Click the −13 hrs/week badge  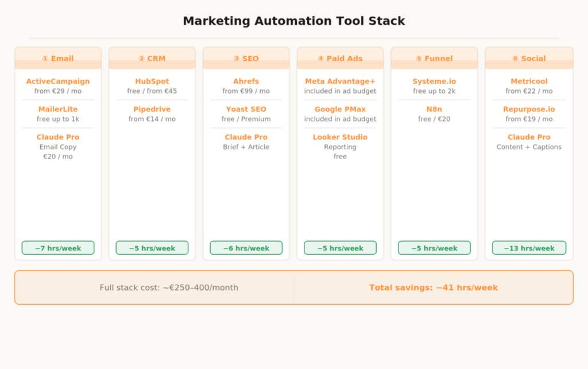[529, 248]
